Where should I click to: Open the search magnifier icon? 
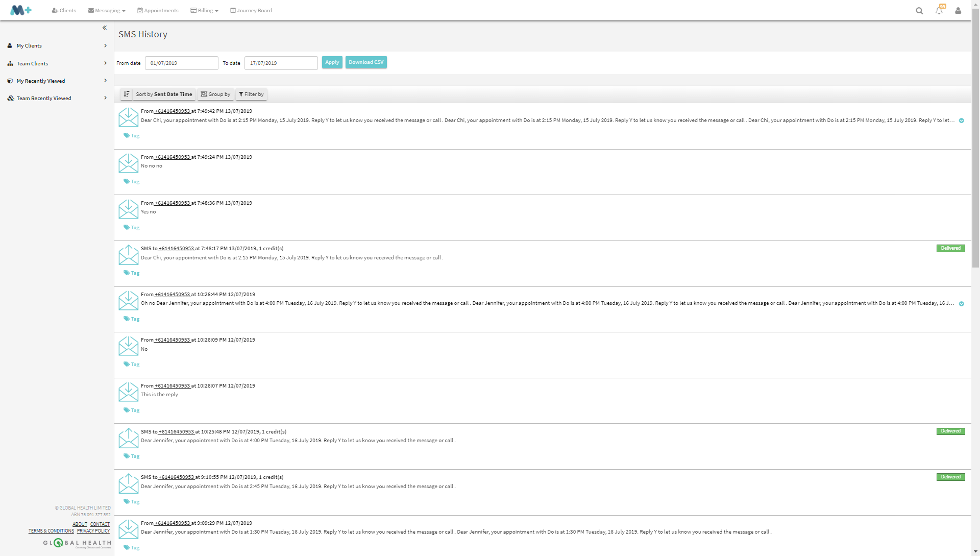point(919,11)
